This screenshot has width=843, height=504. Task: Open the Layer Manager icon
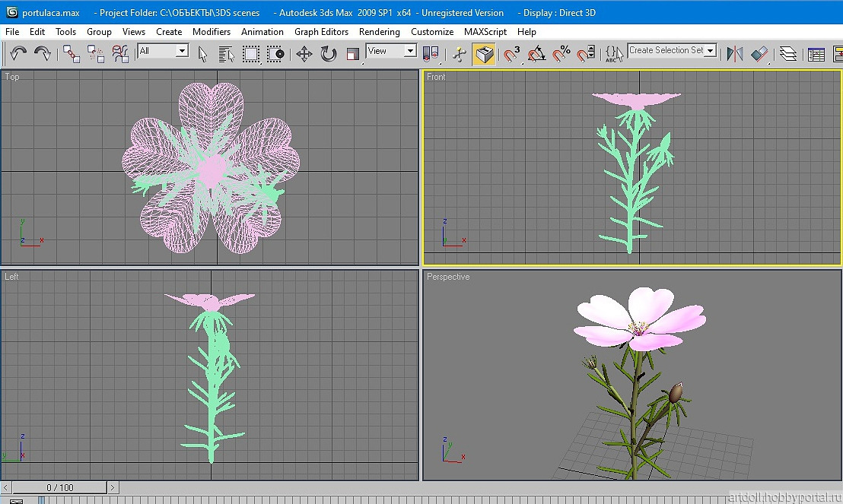point(788,54)
